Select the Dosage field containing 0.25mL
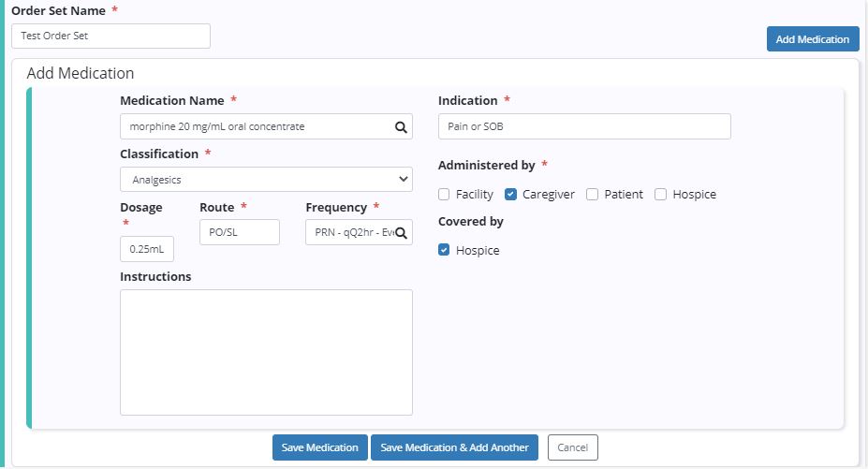Viewport: 868px width, 469px height. click(147, 250)
